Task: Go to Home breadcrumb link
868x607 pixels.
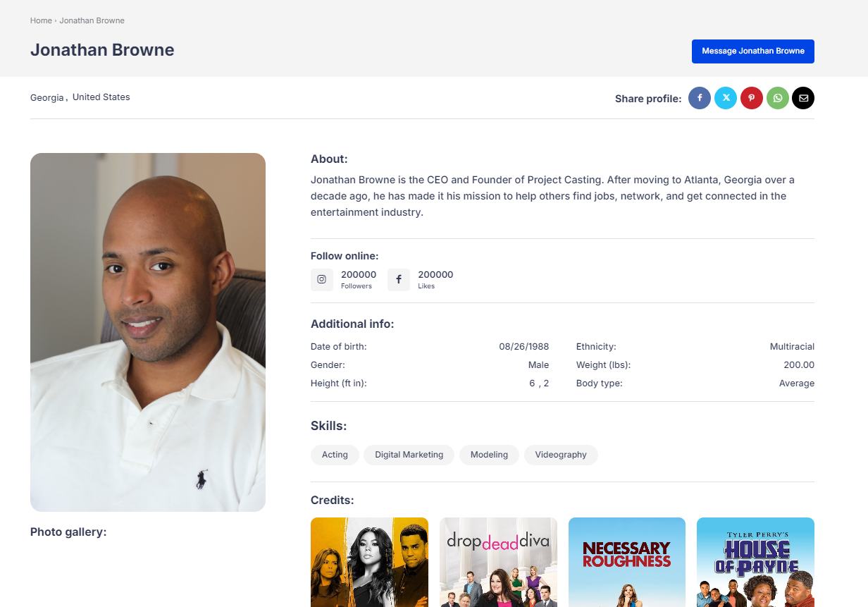Action: [41, 20]
